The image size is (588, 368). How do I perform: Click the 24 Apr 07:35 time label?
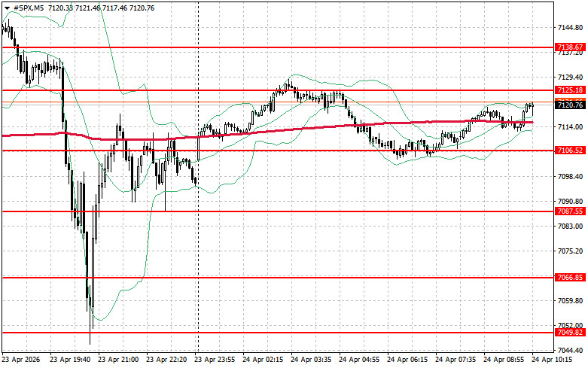click(x=455, y=360)
